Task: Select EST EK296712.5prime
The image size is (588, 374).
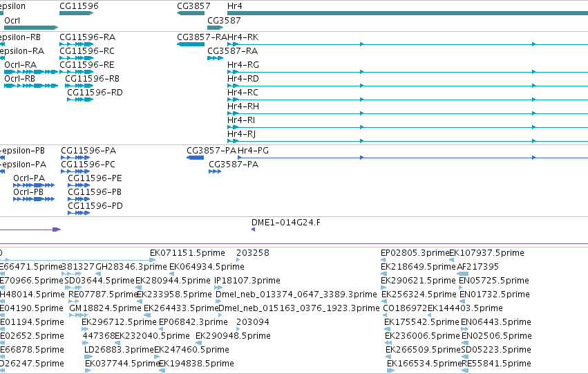Action: [119, 322]
